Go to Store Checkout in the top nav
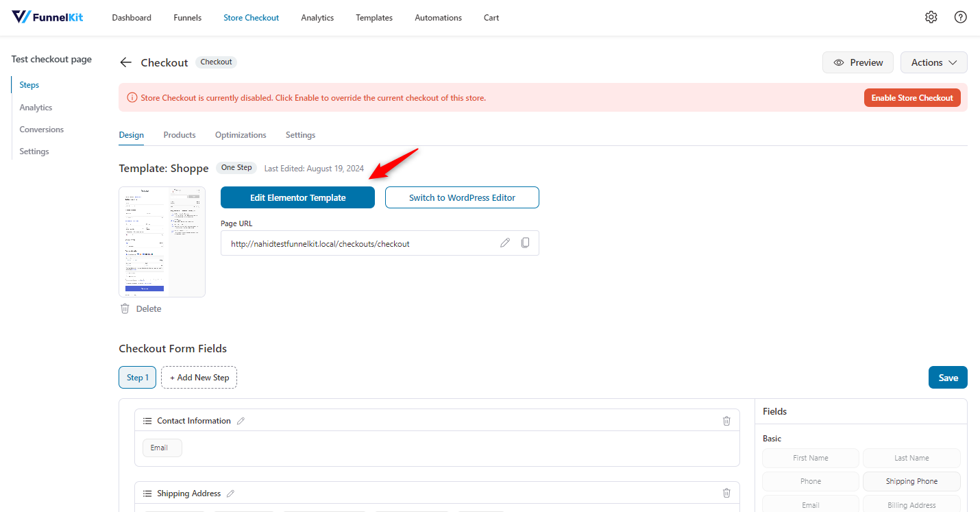 [251, 18]
